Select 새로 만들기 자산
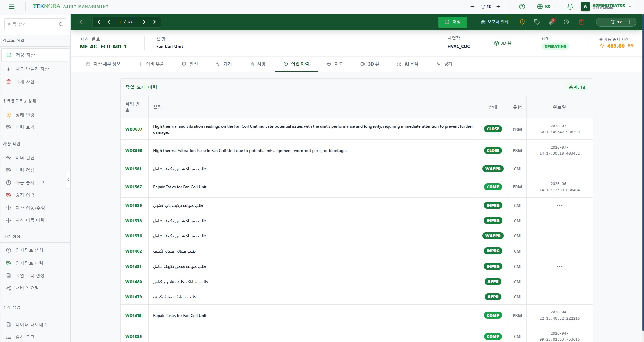 pyautogui.click(x=35, y=69)
